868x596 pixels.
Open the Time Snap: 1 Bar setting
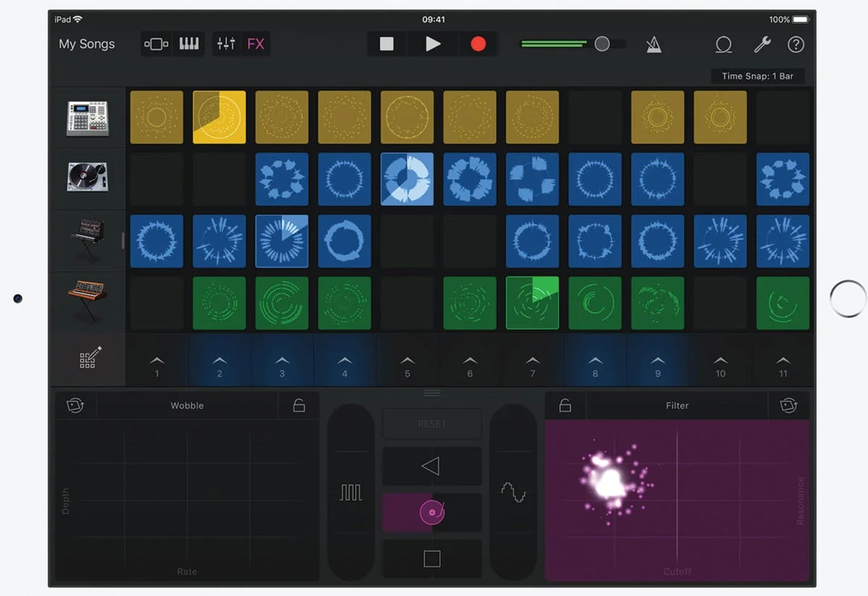pyautogui.click(x=757, y=76)
